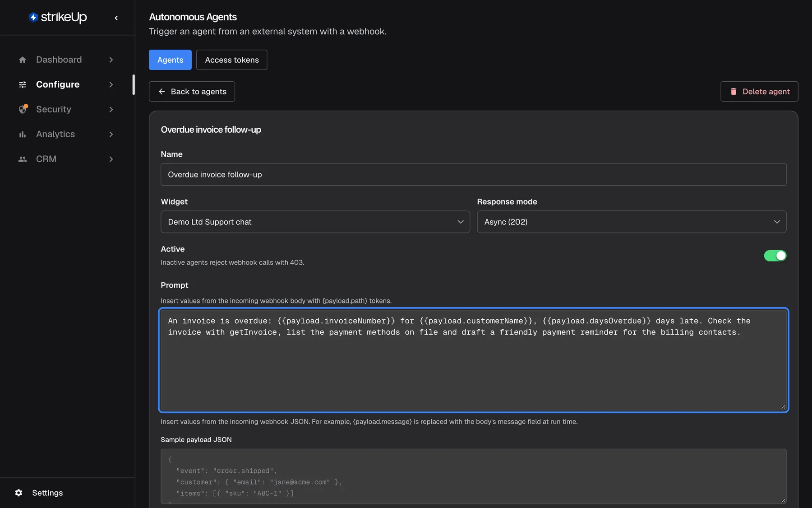
Task: Collapse the sidebar with the arrow icon
Action: pyautogui.click(x=116, y=18)
